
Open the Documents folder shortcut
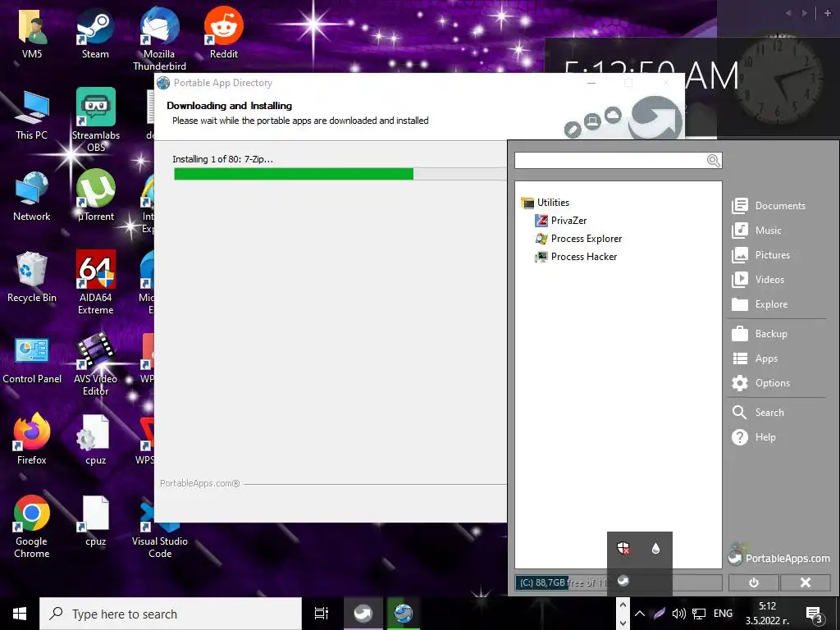pyautogui.click(x=769, y=206)
